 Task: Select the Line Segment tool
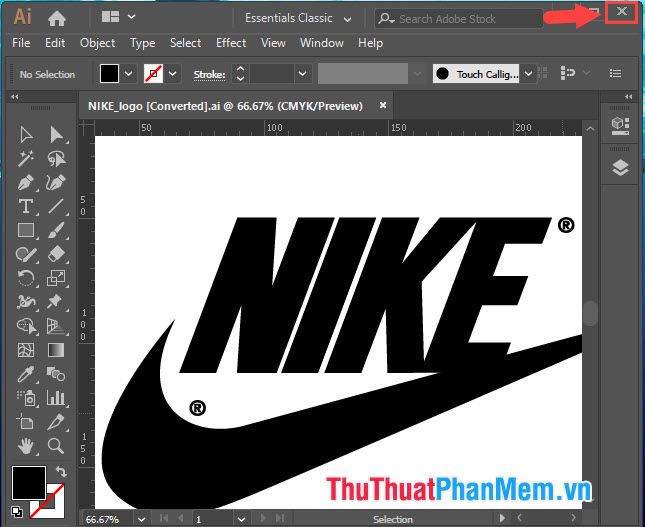56,206
